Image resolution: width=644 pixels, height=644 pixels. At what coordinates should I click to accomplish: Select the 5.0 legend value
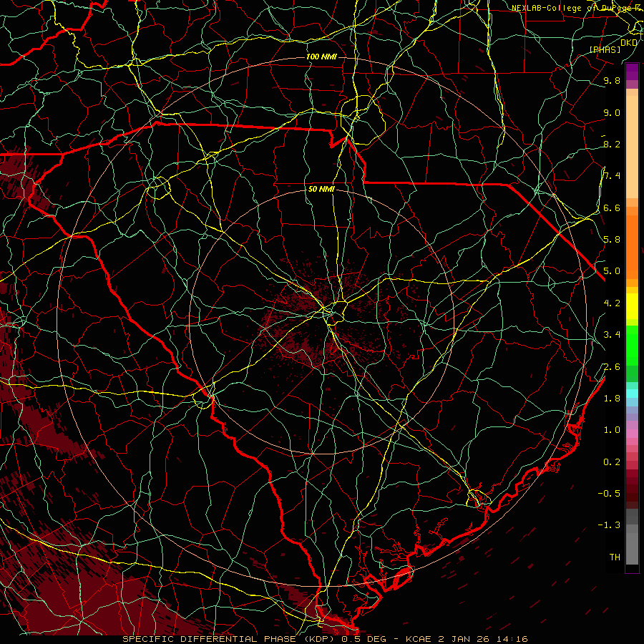click(612, 271)
